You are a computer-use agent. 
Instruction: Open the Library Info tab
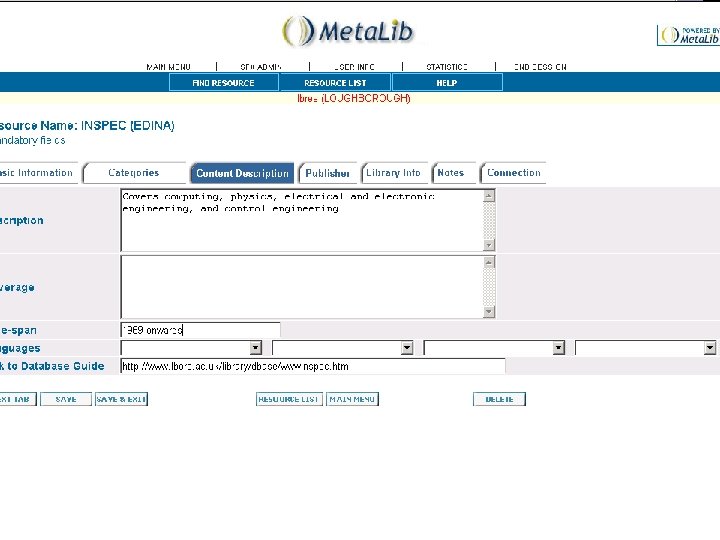point(394,173)
